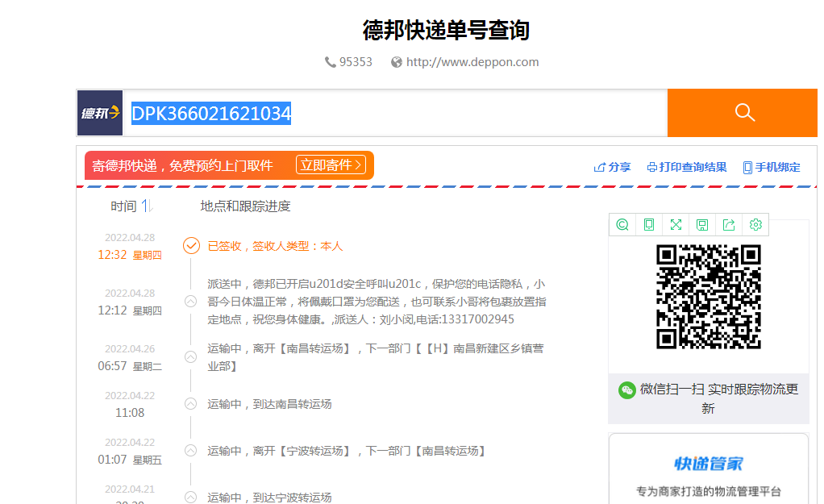Open the http://www.deppon.com website link
This screenshot has width=824, height=504.
pos(472,62)
